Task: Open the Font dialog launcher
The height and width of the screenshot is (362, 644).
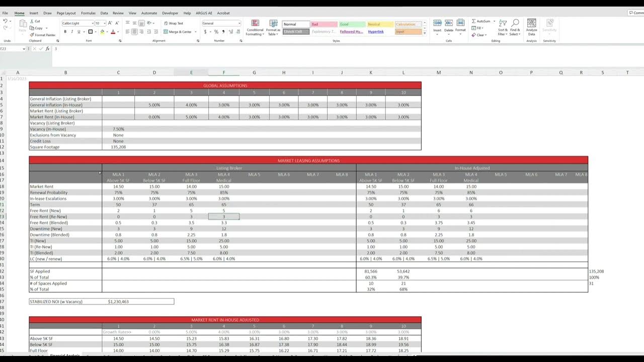Action: click(120, 41)
